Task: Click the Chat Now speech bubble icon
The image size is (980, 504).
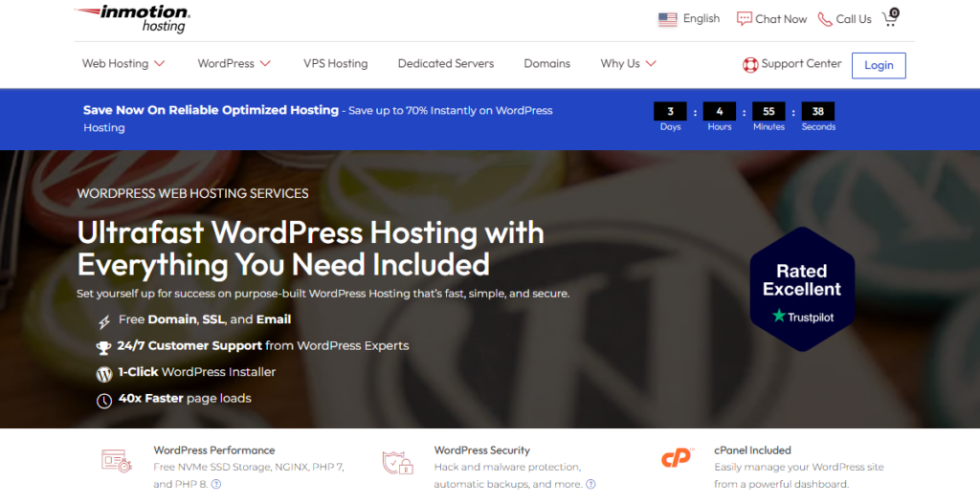Action: [744, 19]
